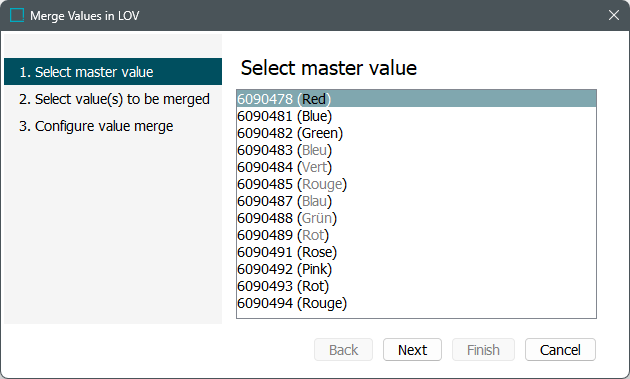630x379 pixels.
Task: Select master value 6090482 (Green)
Action: coord(416,133)
